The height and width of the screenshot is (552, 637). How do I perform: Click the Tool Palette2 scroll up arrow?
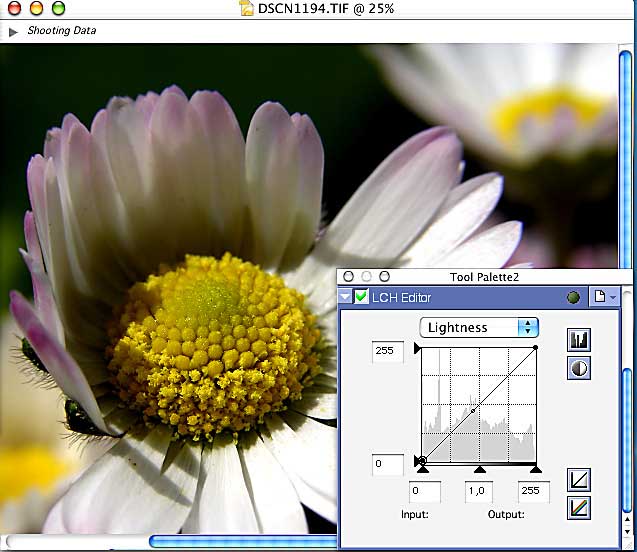[627, 520]
